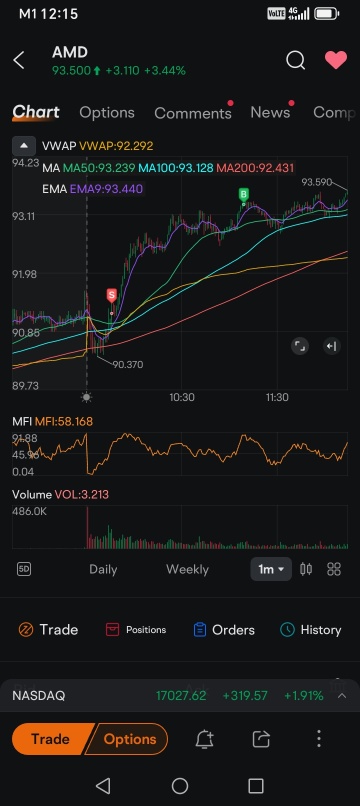Tap the orange Trade button

point(50,739)
